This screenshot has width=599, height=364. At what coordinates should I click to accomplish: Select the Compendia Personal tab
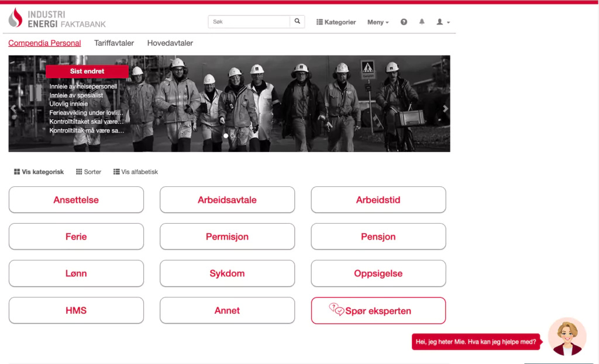[44, 43]
